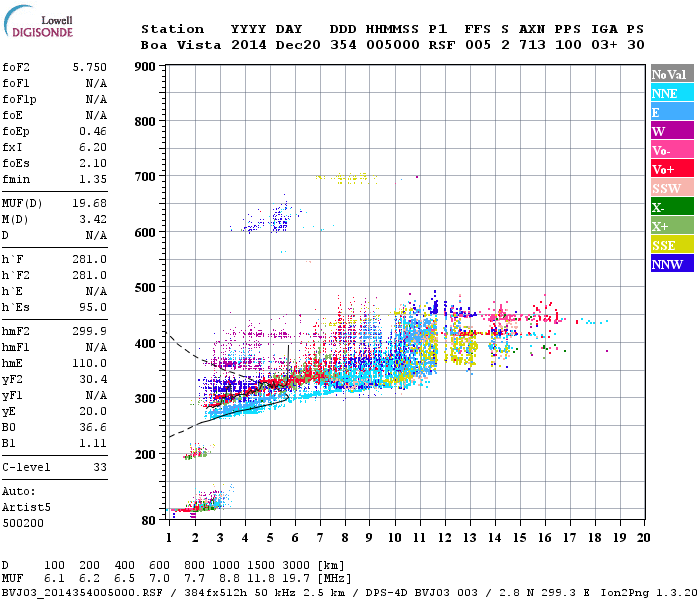Click the SSW light pink legend swatch

click(672, 188)
